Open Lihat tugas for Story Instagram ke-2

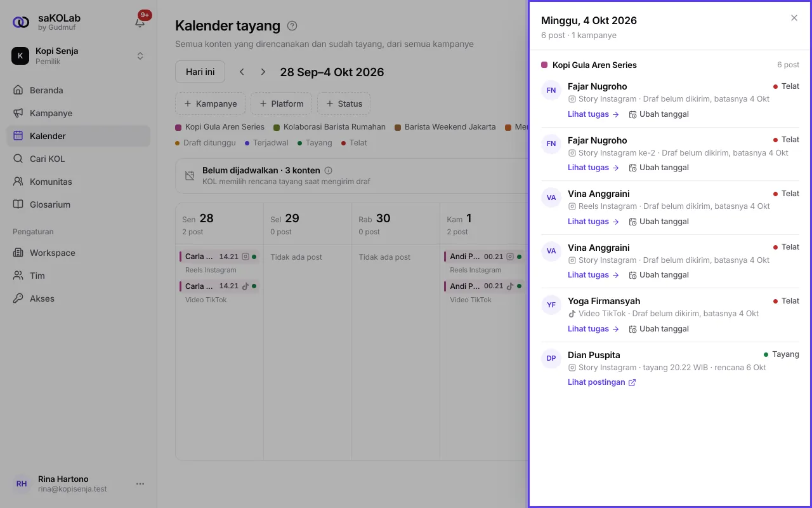click(x=593, y=168)
